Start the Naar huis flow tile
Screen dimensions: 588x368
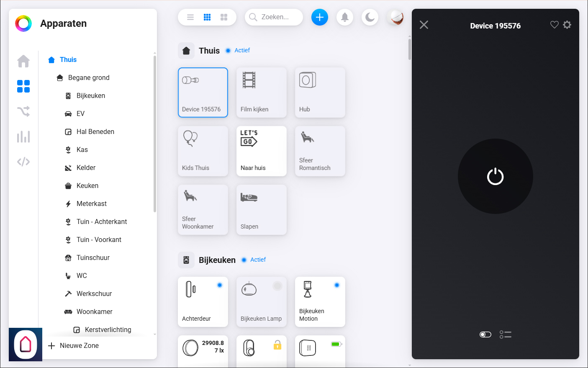click(x=261, y=151)
